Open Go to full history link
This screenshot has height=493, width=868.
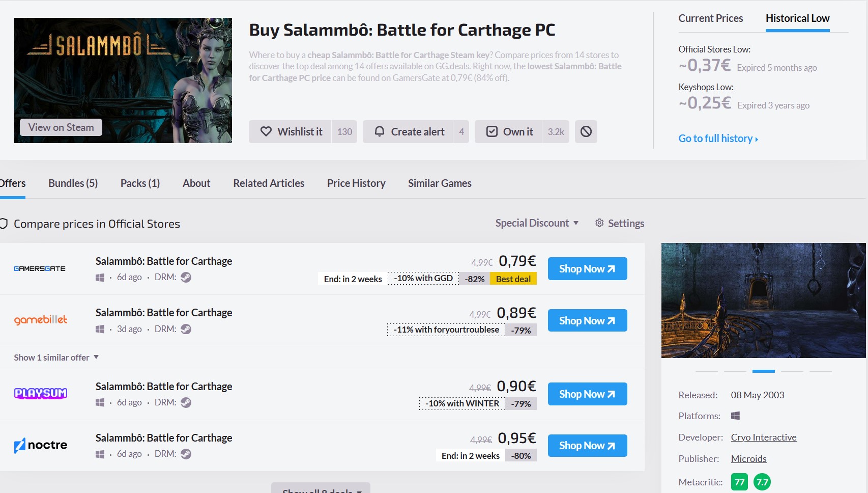pyautogui.click(x=718, y=139)
